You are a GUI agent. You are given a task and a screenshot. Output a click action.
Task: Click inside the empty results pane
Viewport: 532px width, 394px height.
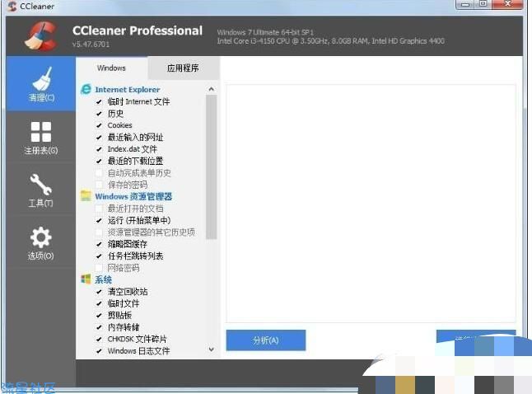click(x=371, y=203)
